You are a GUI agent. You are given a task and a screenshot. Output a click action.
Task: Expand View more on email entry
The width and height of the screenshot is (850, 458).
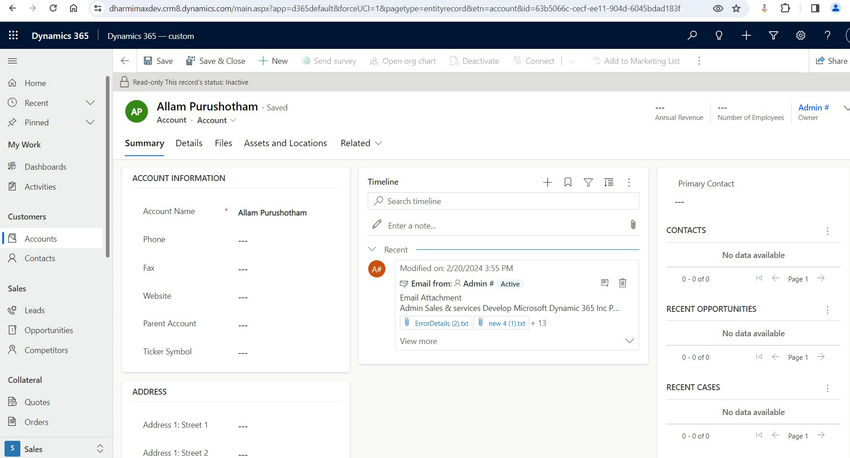tap(516, 341)
